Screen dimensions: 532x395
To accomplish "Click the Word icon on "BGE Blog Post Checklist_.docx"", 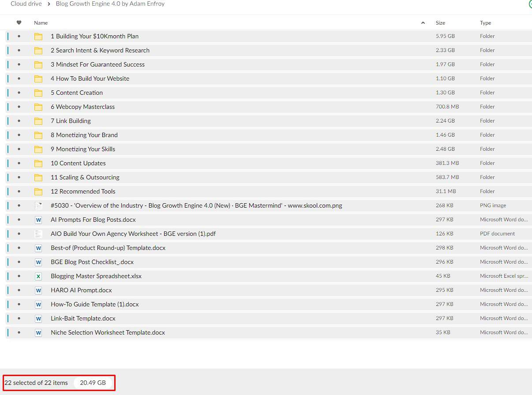I will pos(38,262).
